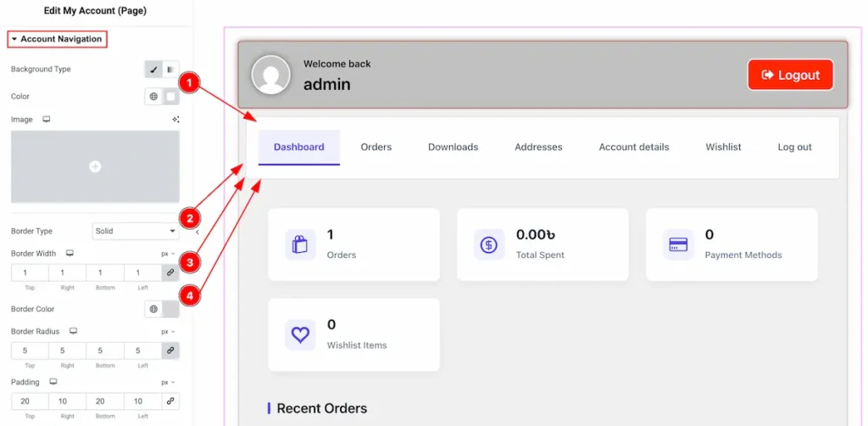Click the red Logout button
The height and width of the screenshot is (426, 868).
(x=790, y=75)
